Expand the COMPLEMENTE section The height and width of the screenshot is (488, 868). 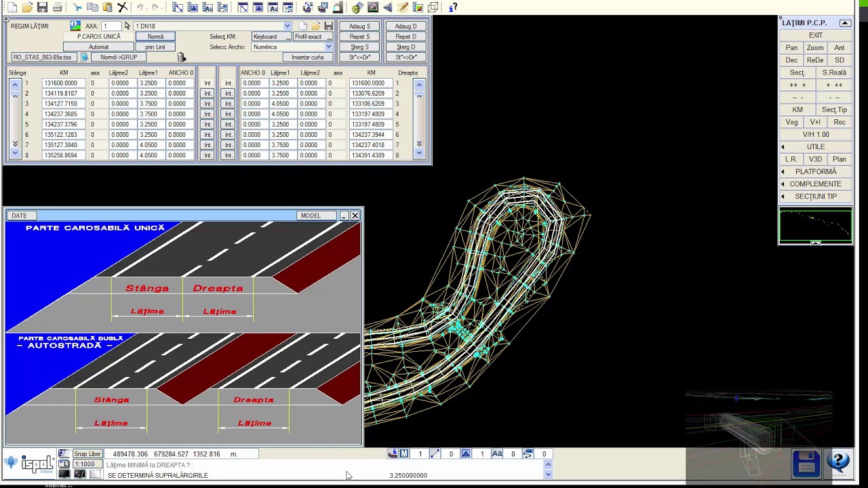[816, 184]
